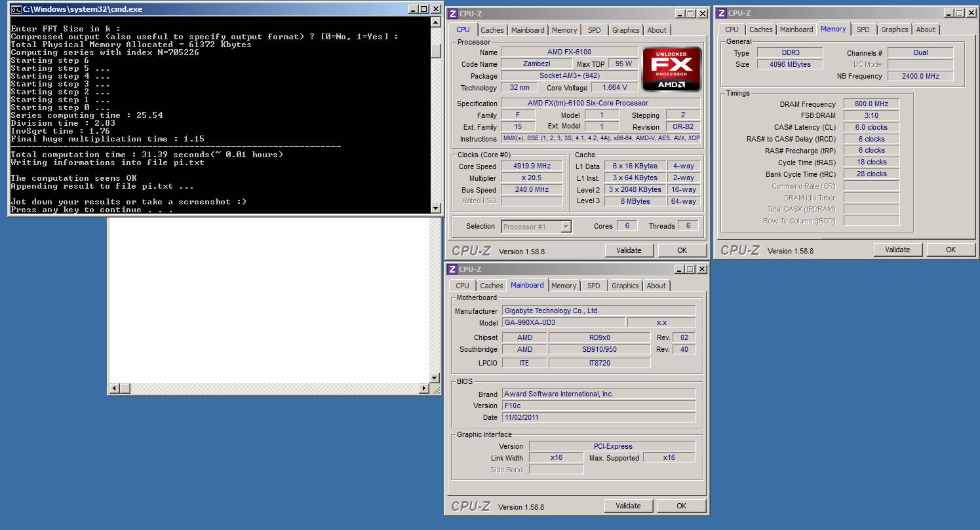Click OK in the CPU window

click(682, 250)
